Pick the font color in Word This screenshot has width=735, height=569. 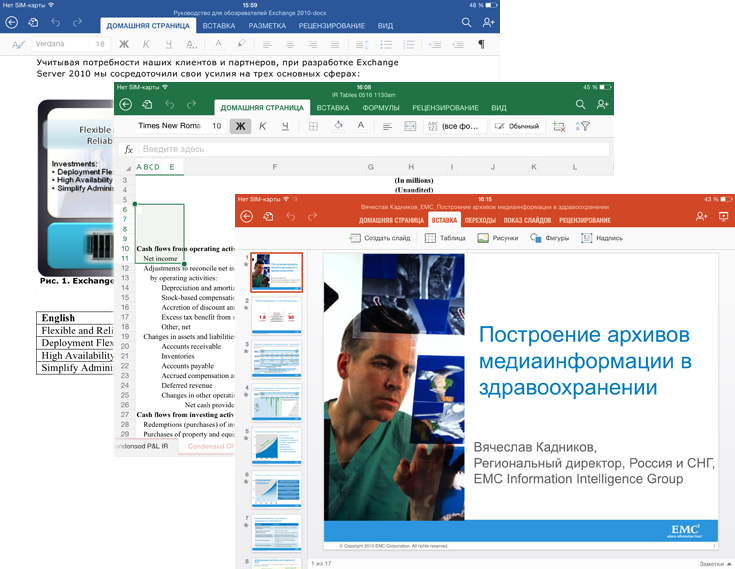point(218,44)
